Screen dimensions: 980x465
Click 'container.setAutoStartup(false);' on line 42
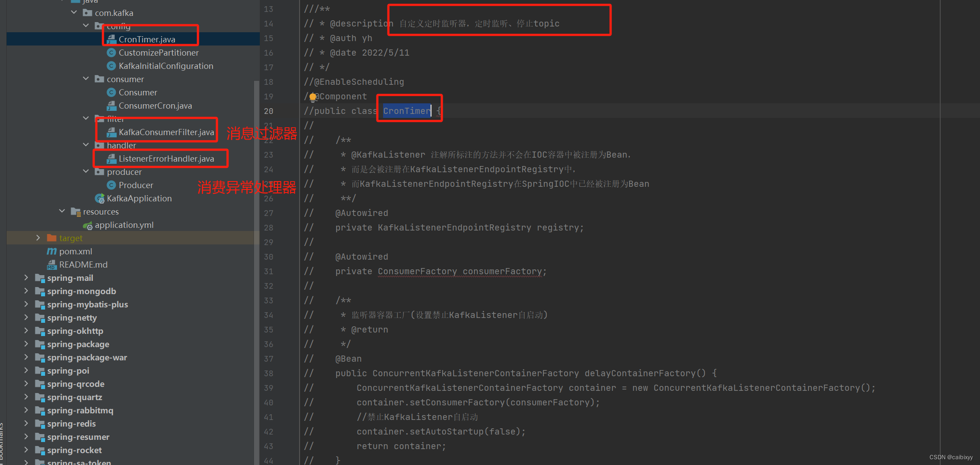pos(441,432)
